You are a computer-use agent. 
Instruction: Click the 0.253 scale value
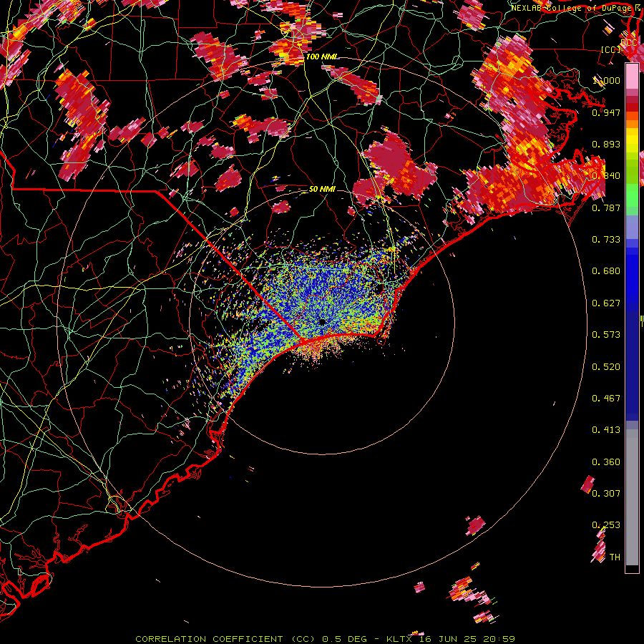[x=606, y=525]
